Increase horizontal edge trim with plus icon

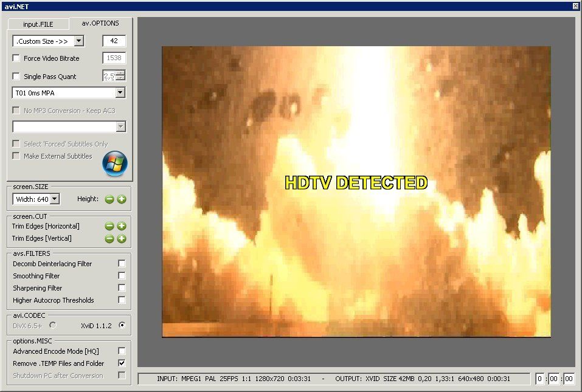tap(122, 226)
